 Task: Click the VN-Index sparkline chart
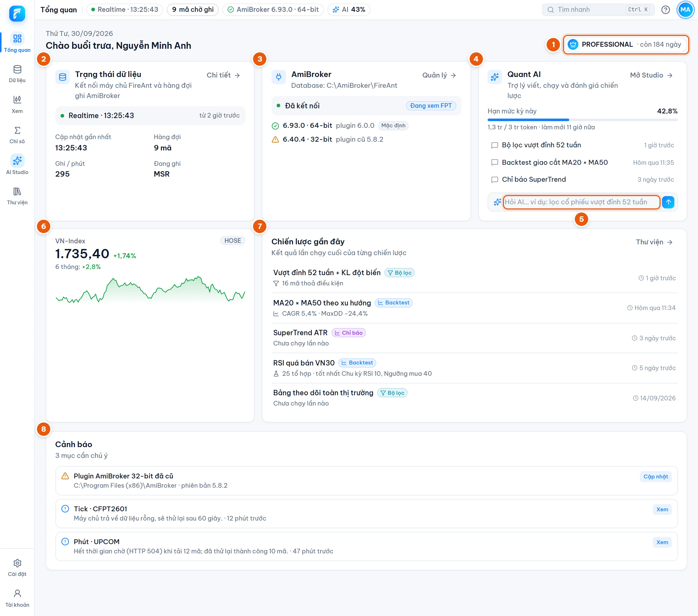[150, 290]
